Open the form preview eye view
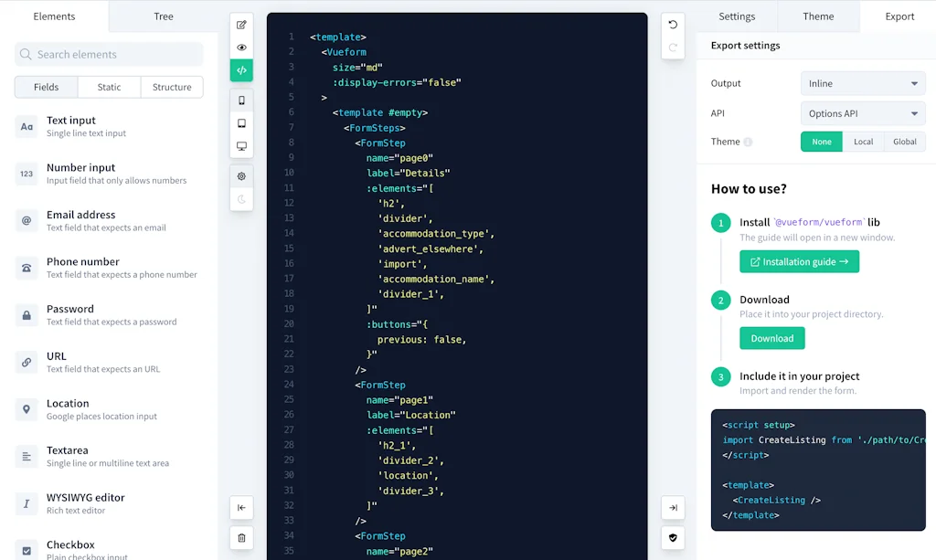Viewport: 936px width, 560px height. (x=241, y=48)
